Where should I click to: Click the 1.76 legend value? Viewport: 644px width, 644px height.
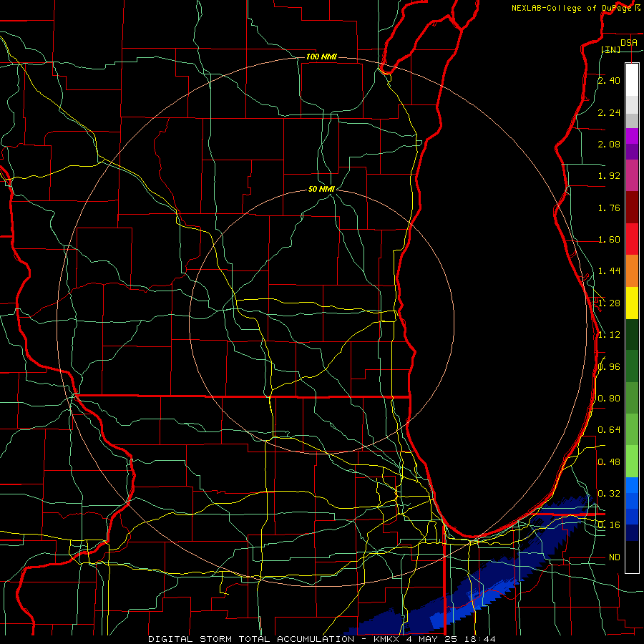tap(609, 208)
